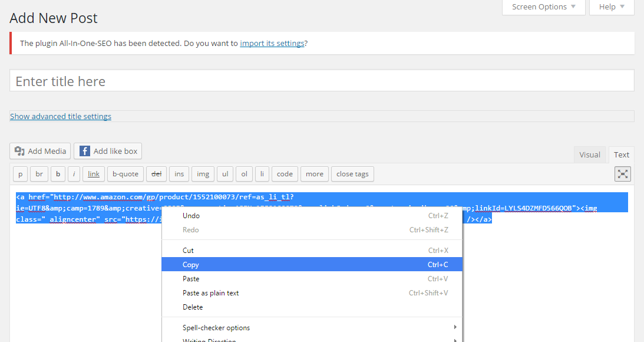644x342 pixels.
Task: Click the Facebook icon in Add like box
Action: click(x=85, y=151)
